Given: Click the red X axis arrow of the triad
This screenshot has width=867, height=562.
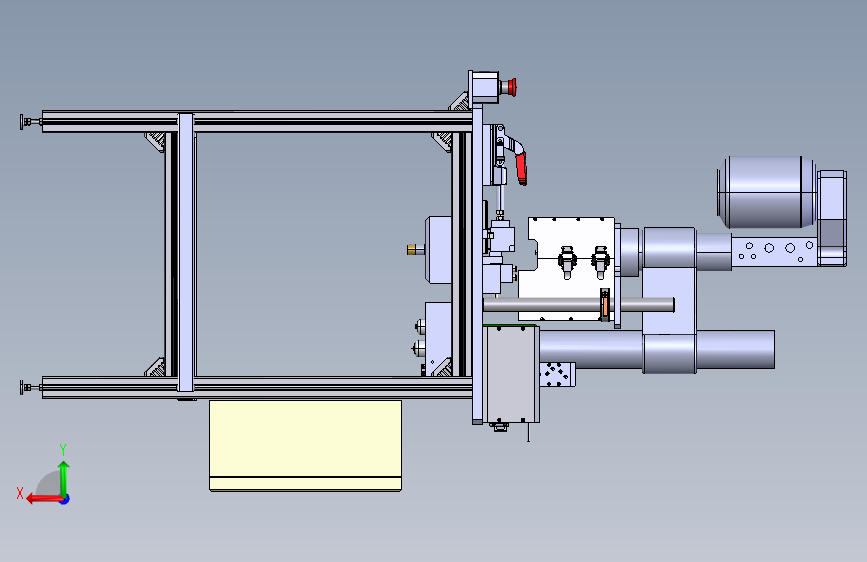Looking at the screenshot, I should click(x=43, y=499).
